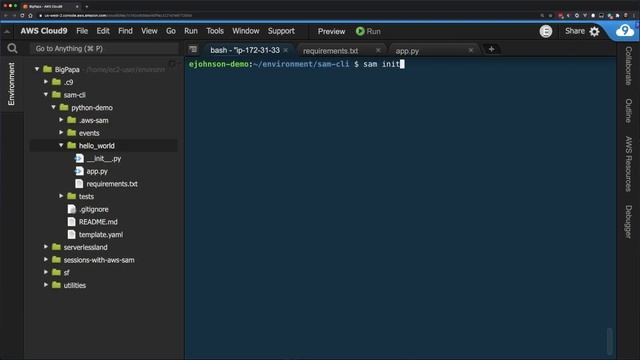Expand the sf folder

coord(46,272)
